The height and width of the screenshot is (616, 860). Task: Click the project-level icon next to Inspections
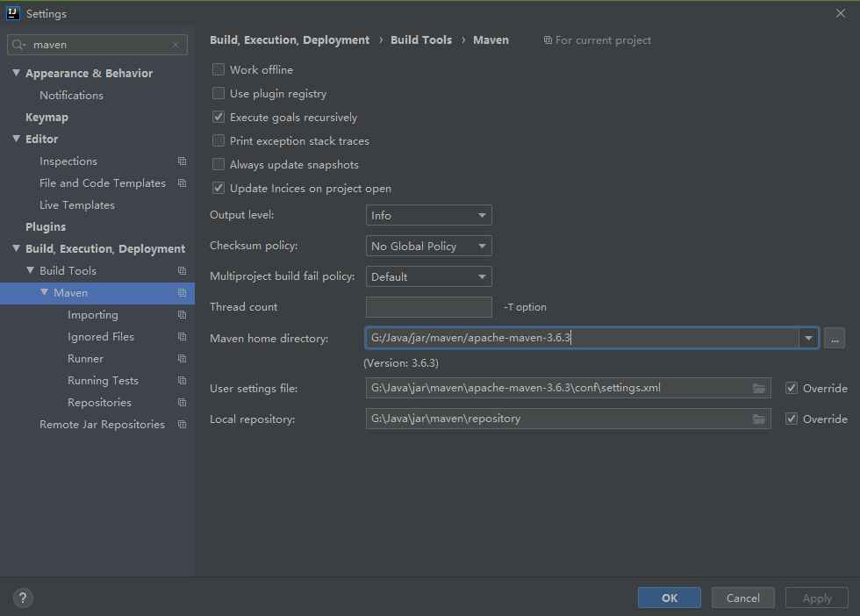(x=183, y=161)
